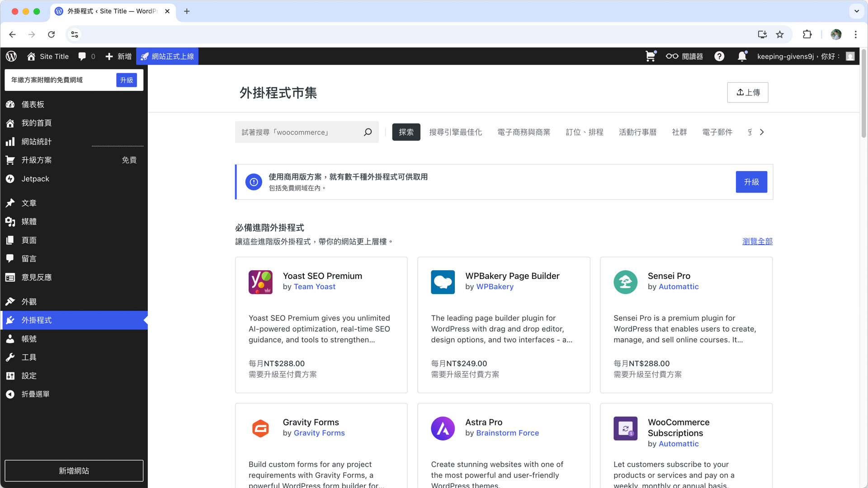Expand more plugin categories with right chevron
868x488 pixels.
(x=762, y=132)
